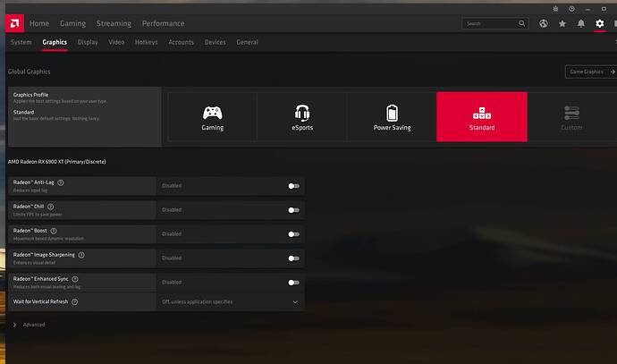Viewport: 617px width, 364px height.
Task: Open Wait for Vertical Refresh dropdown
Action: (230, 301)
